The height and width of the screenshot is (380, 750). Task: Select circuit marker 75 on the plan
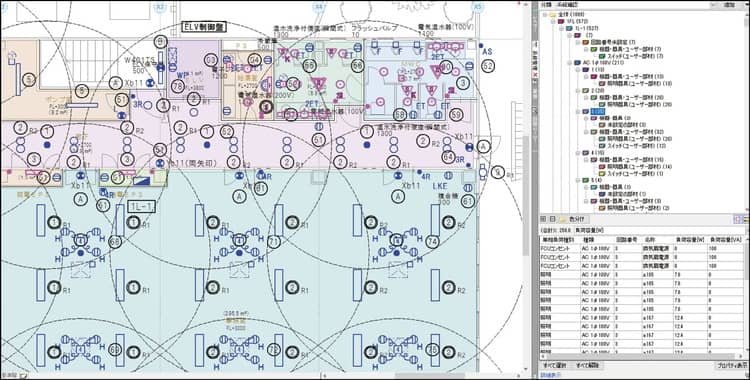(432, 349)
